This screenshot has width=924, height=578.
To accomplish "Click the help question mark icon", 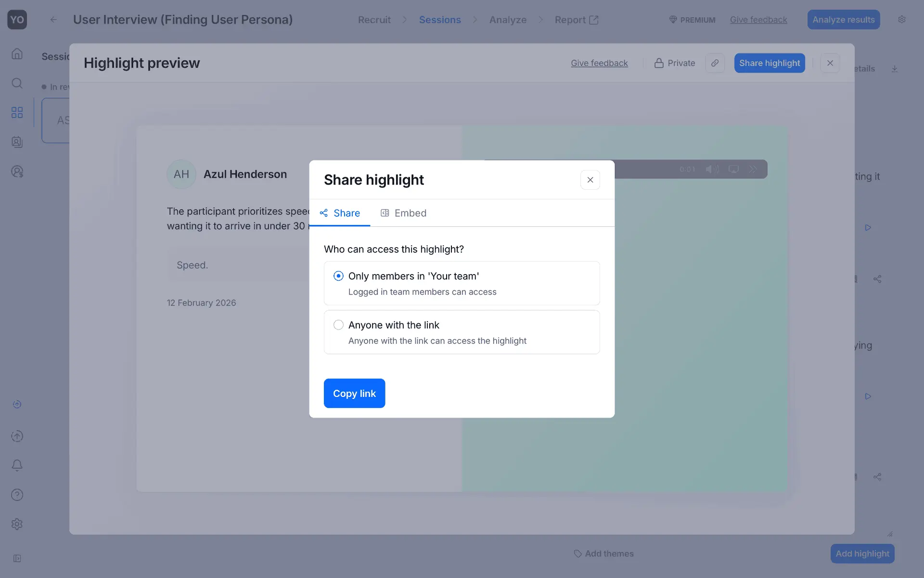I will click(x=17, y=495).
